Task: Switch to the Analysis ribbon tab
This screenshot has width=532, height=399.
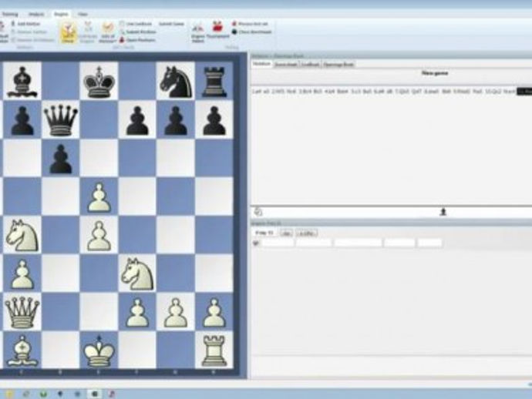Action: click(x=36, y=14)
